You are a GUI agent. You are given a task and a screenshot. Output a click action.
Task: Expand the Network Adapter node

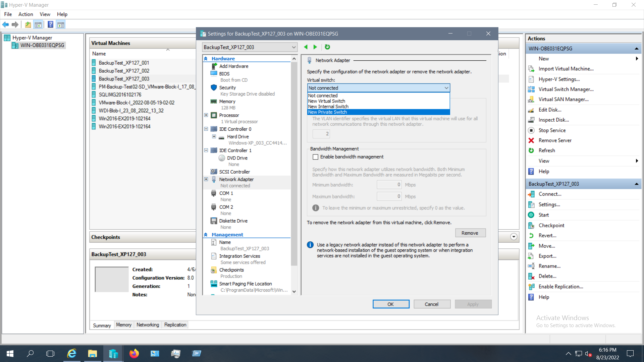(206, 179)
